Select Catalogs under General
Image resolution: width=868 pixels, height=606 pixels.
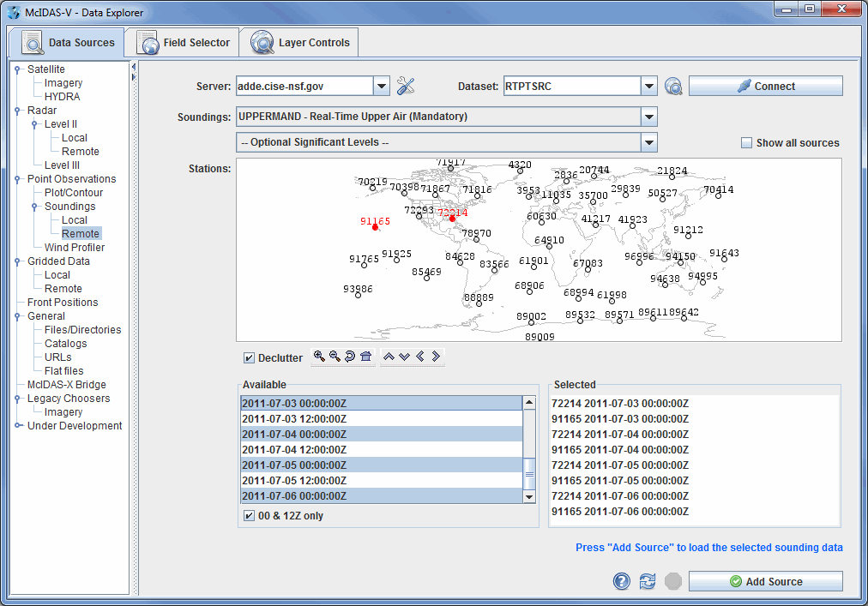(65, 343)
